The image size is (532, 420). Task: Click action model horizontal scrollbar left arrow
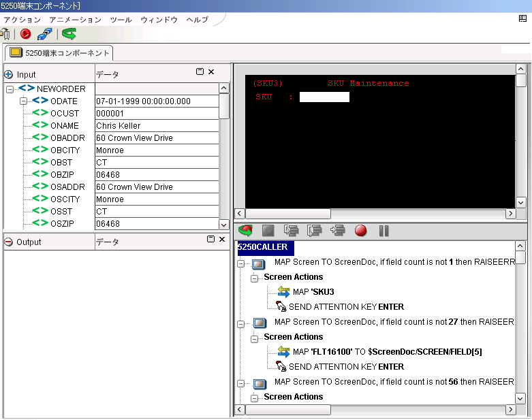tap(240, 410)
